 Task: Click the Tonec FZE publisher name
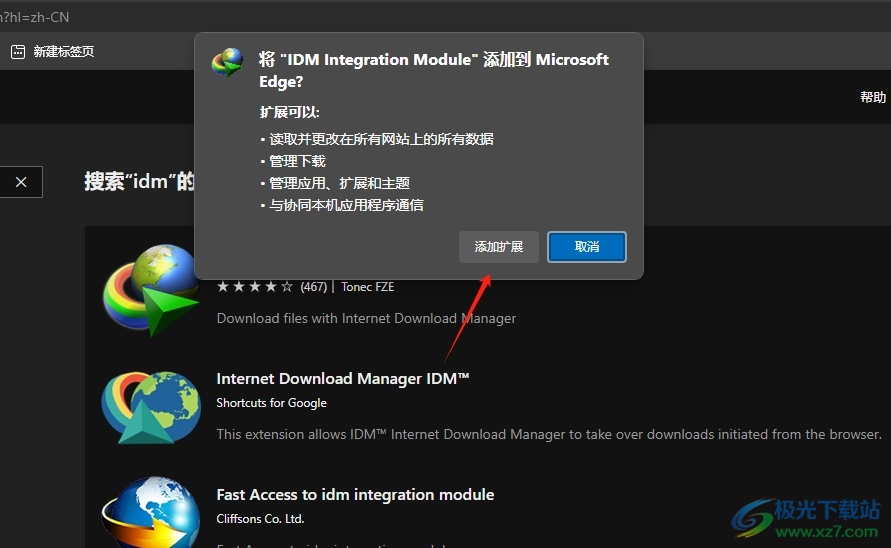368,287
